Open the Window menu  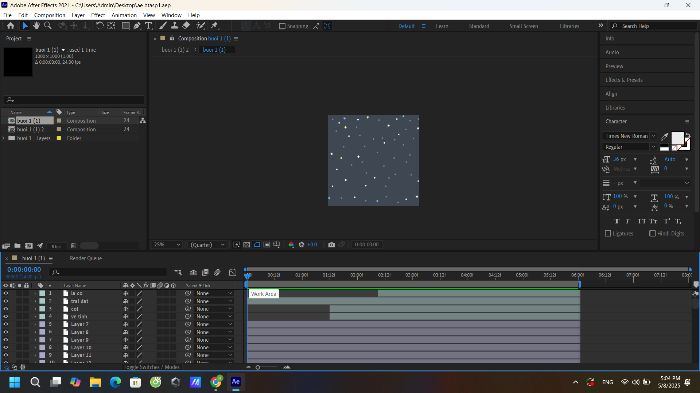pos(171,15)
